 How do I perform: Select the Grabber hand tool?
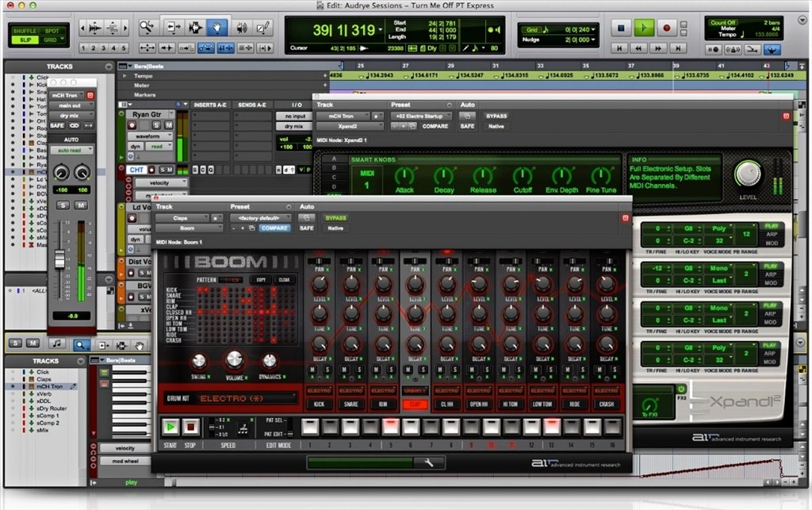(217, 26)
